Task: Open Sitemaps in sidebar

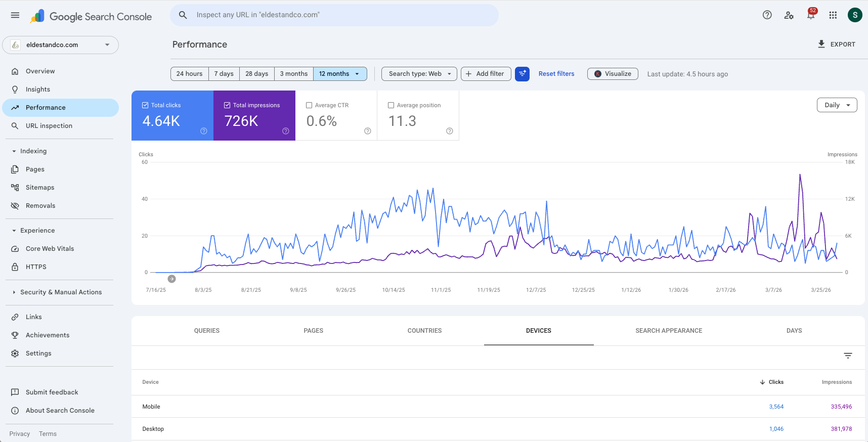Action: click(60, 188)
